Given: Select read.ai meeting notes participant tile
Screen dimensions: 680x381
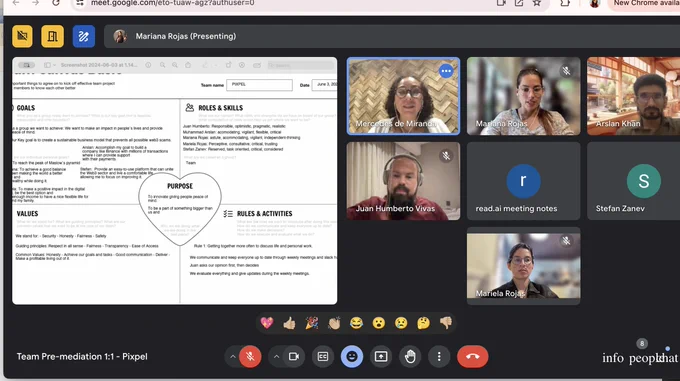Looking at the screenshot, I should [523, 181].
